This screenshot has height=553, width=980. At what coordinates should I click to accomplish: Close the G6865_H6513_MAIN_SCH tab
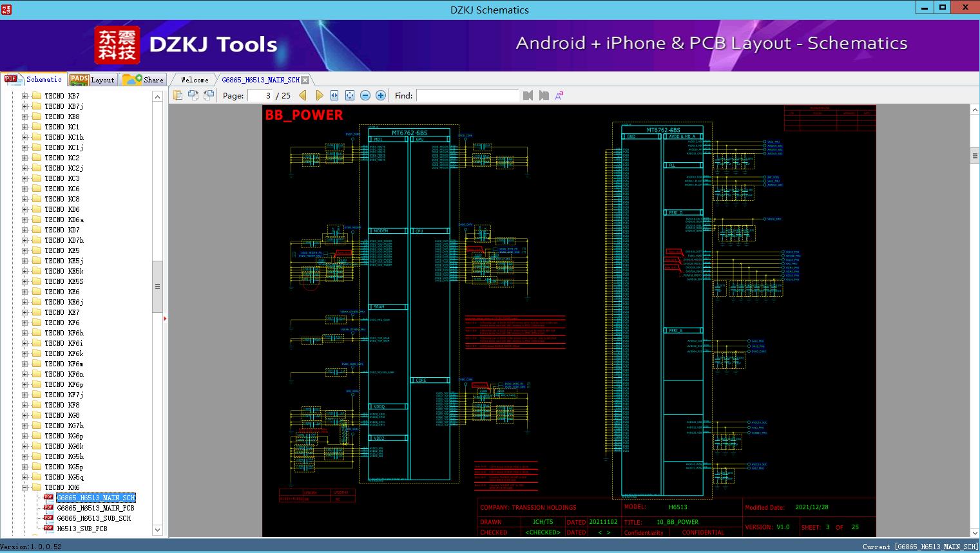pos(305,80)
